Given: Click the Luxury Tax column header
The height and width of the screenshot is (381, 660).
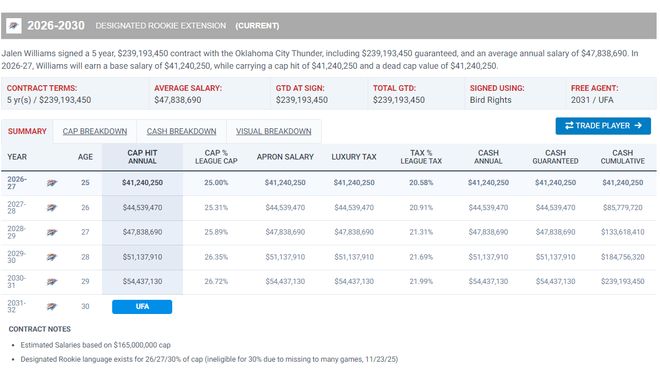Looking at the screenshot, I should coord(354,157).
